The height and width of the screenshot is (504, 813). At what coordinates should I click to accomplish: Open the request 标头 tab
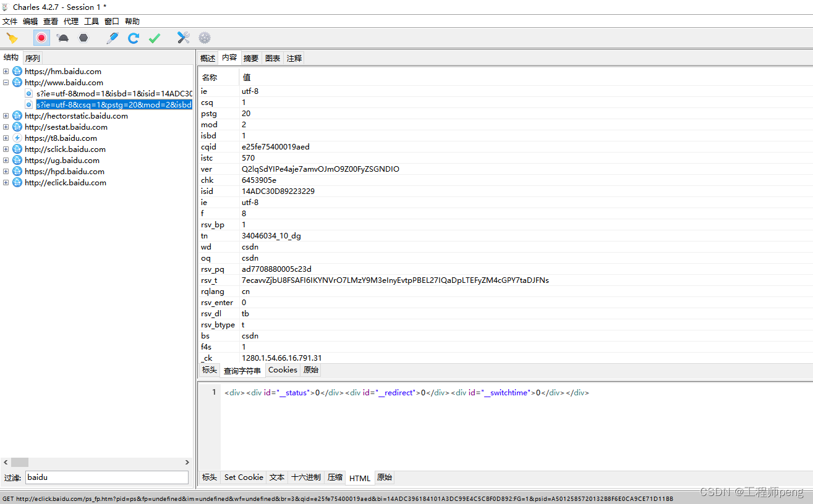click(210, 371)
